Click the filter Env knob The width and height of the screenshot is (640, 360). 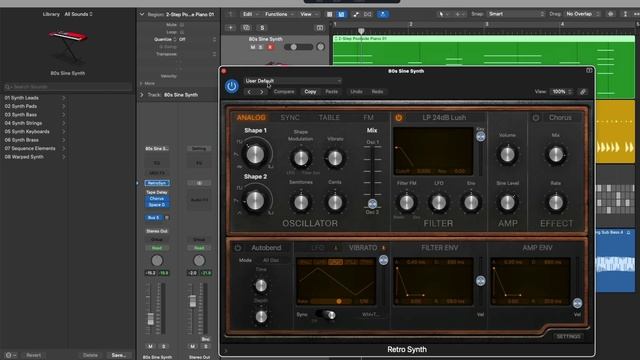[x=471, y=202]
